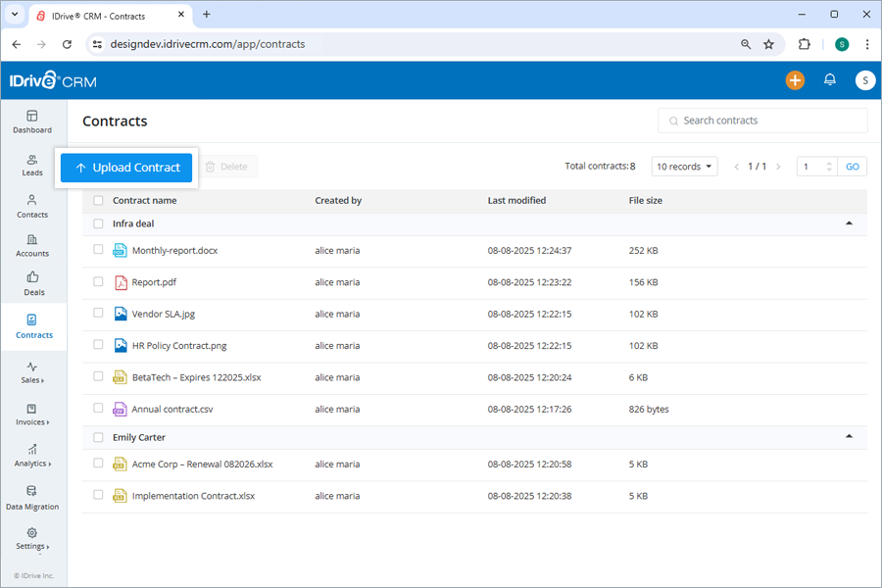Viewport: 882px width, 588px height.
Task: Navigate to Accounts via sidebar icon
Action: pyautogui.click(x=32, y=244)
